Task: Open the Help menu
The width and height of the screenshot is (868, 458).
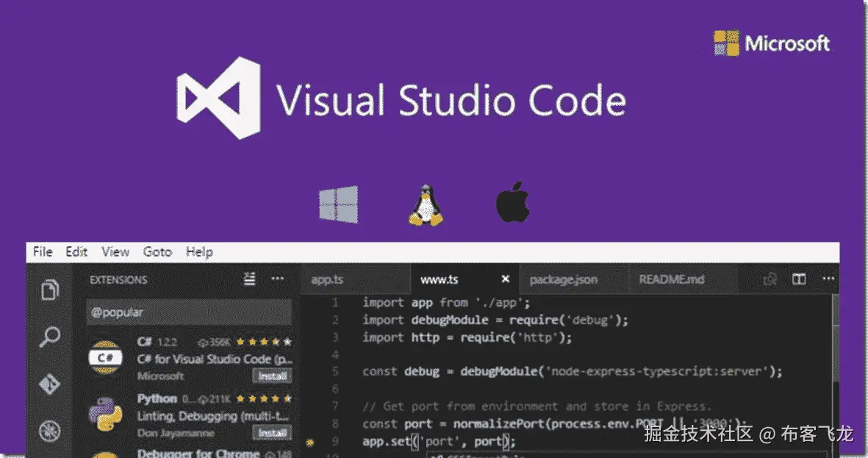Action: (x=199, y=252)
